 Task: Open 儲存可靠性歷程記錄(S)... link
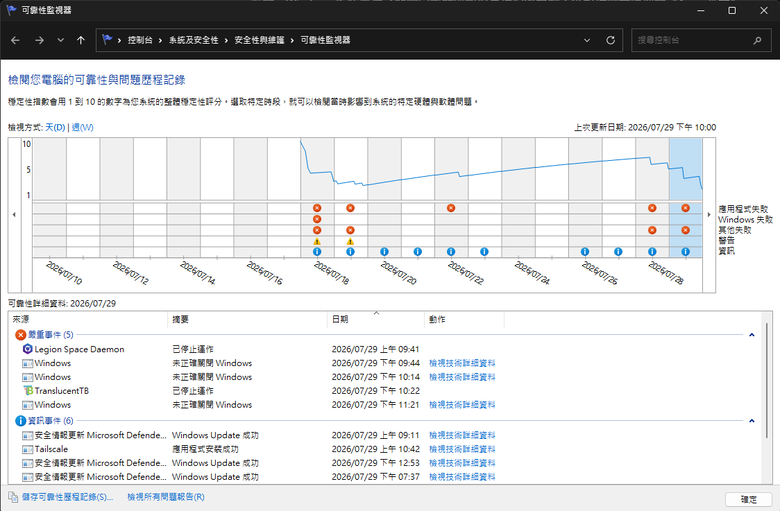68,497
